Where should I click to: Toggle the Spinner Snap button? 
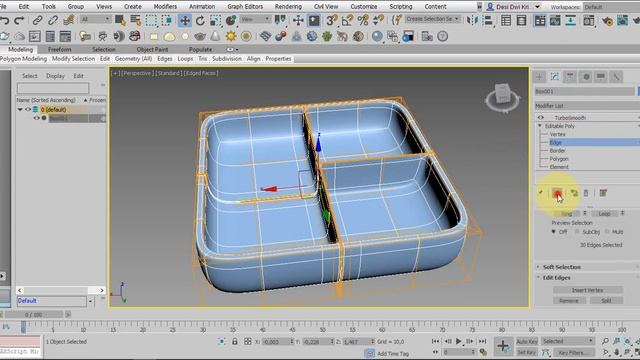378,20
